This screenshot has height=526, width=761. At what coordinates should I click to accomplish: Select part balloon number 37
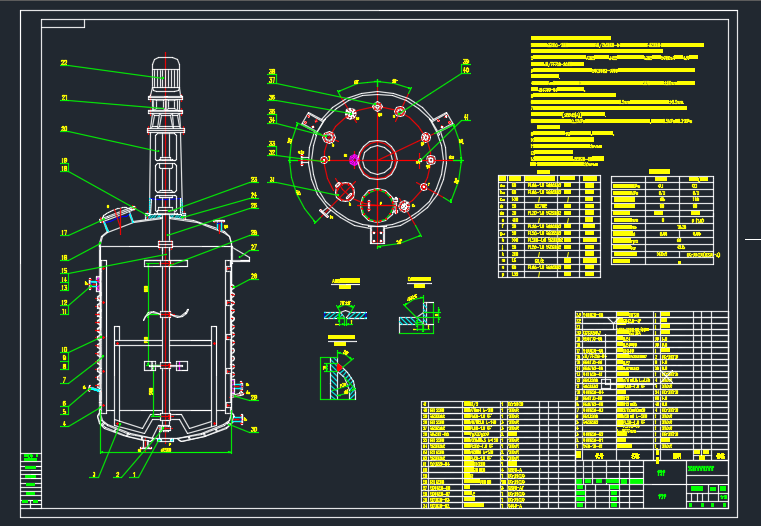click(x=272, y=80)
